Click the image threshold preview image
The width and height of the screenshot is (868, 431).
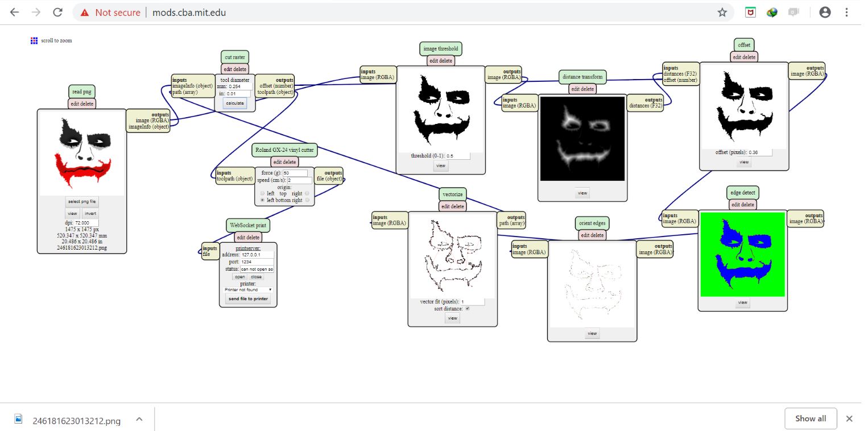pyautogui.click(x=441, y=110)
